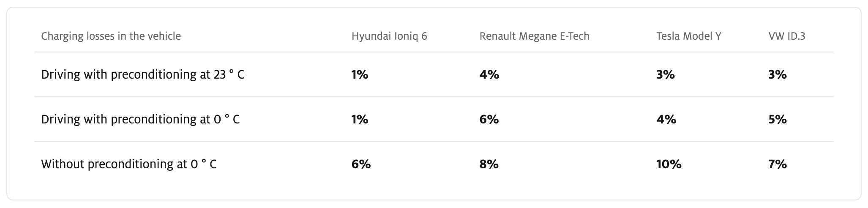Select VW ID.3 5% value
This screenshot has height=208, width=868.
[778, 120]
